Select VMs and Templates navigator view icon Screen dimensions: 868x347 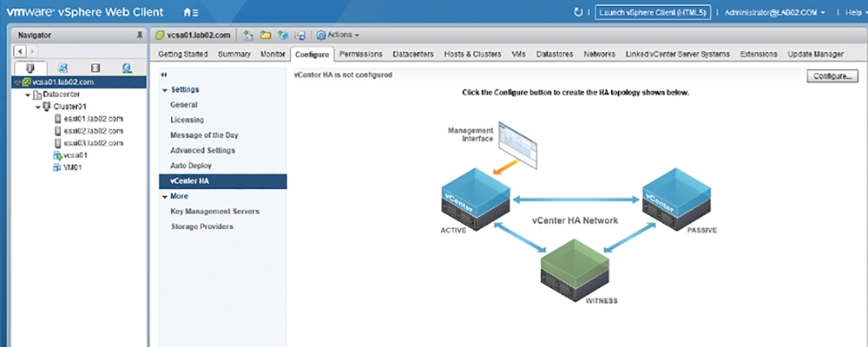tap(62, 68)
